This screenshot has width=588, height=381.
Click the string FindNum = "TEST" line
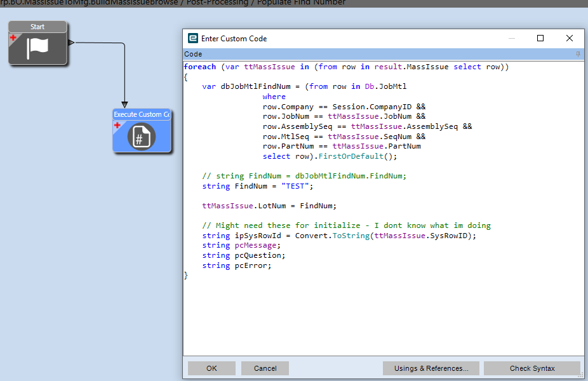coord(258,186)
